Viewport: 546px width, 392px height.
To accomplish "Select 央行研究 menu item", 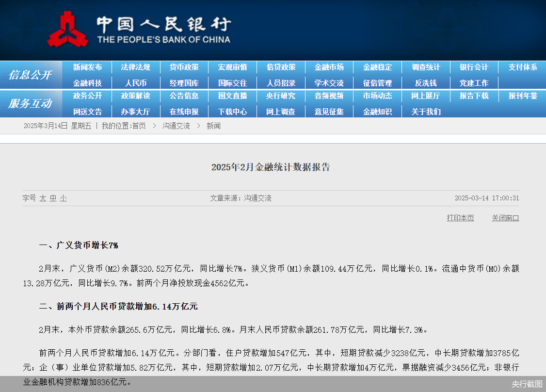I will (x=280, y=96).
